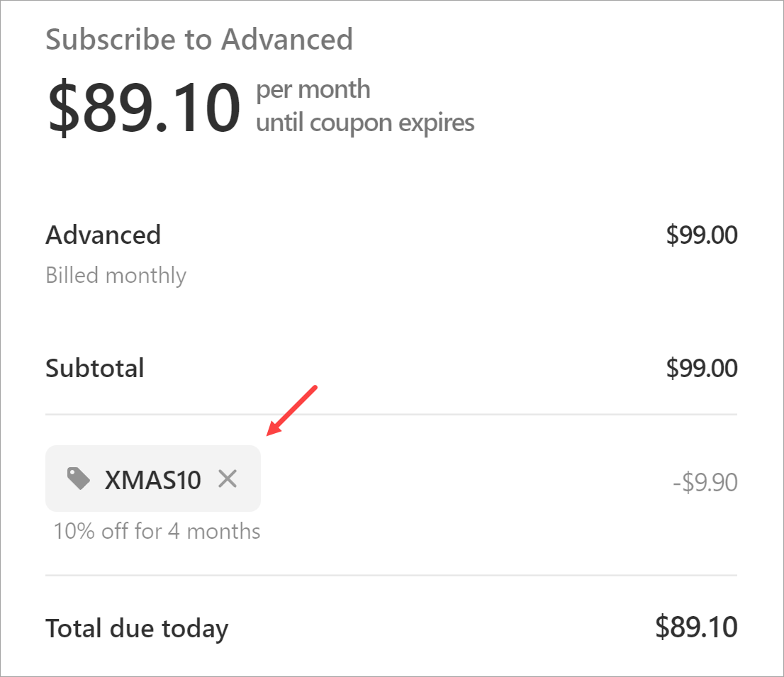Viewport: 784px width, 677px height.
Task: Click the Subtotal $99.00 amount
Action: [701, 368]
